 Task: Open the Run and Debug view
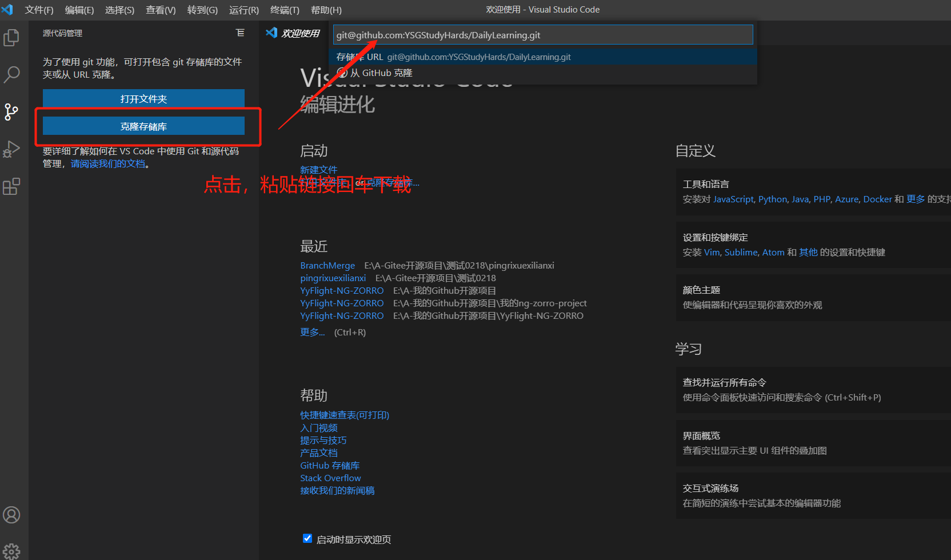point(11,149)
